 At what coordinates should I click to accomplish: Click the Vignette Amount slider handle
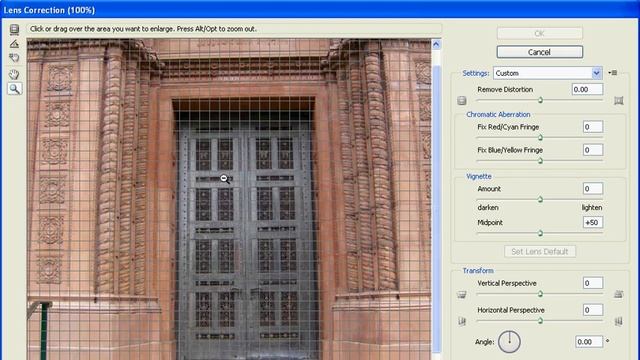pos(540,200)
